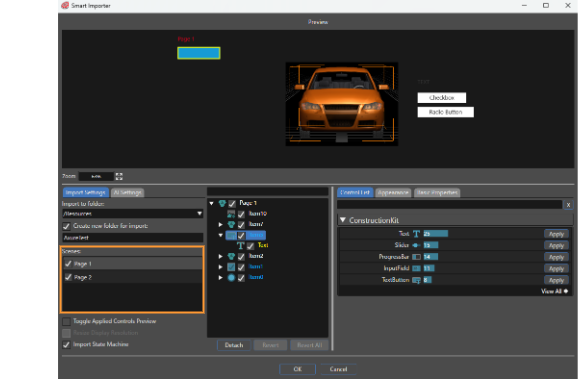Image resolution: width=578 pixels, height=379 pixels.
Task: Click the Item10 image icon in tree
Action: coord(231,214)
